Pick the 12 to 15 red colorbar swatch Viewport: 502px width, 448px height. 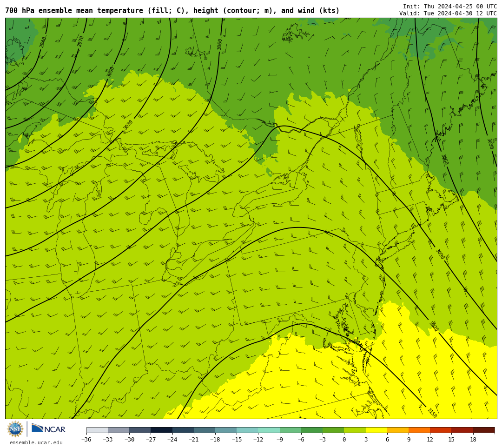441,430
